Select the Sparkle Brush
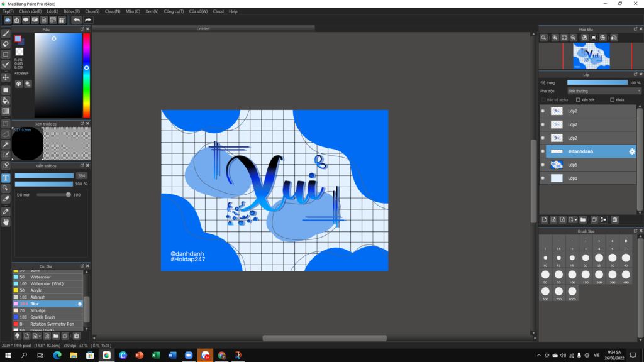Image resolution: width=644 pixels, height=362 pixels. pos(48,317)
